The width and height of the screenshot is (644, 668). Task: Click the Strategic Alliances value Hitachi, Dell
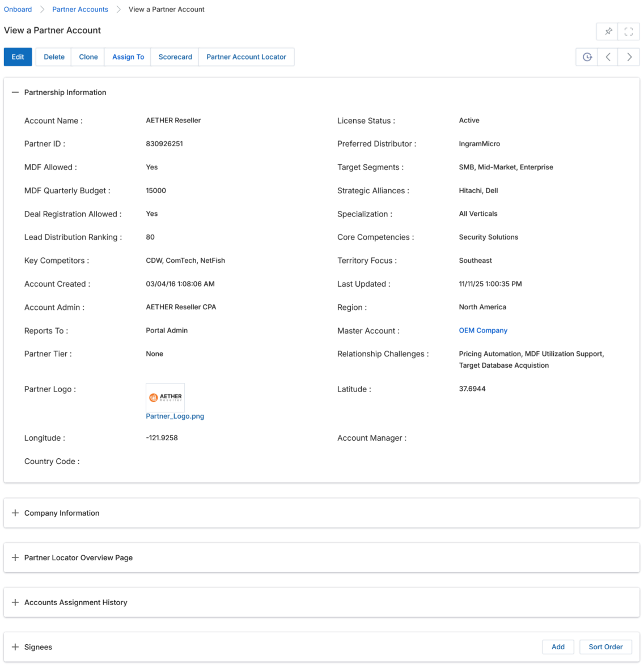[x=478, y=191]
